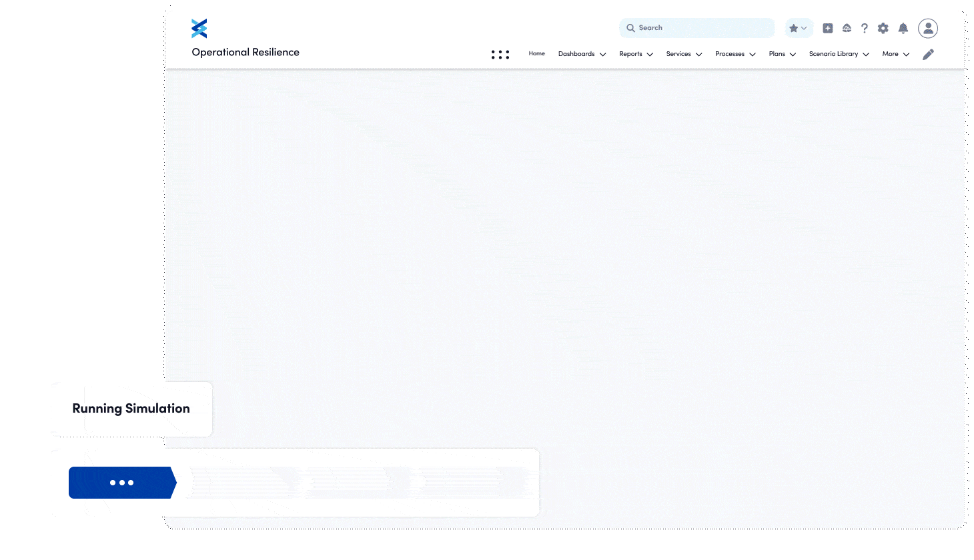
Task: Open the App Launcher dots grid
Action: click(500, 55)
